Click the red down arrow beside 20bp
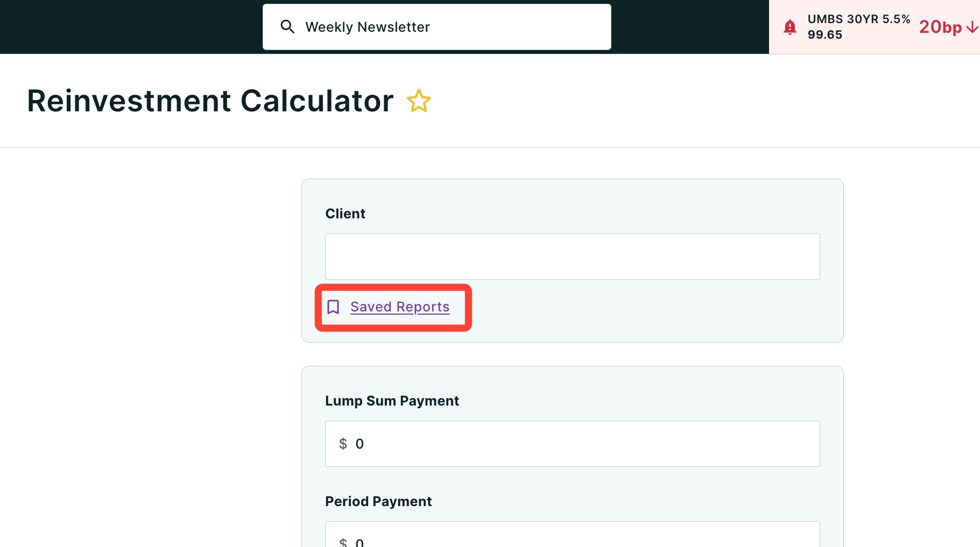Image resolution: width=980 pixels, height=547 pixels. coord(972,27)
